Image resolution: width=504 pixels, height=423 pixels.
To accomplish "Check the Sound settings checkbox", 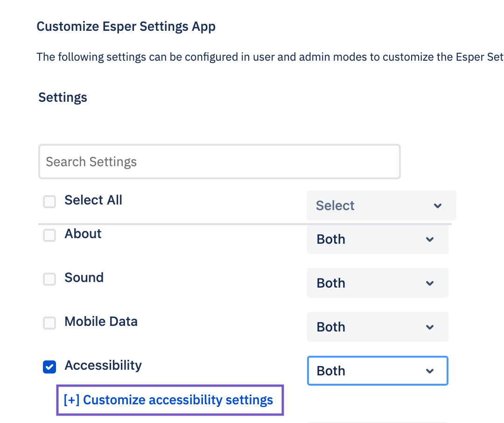I will tap(49, 279).
